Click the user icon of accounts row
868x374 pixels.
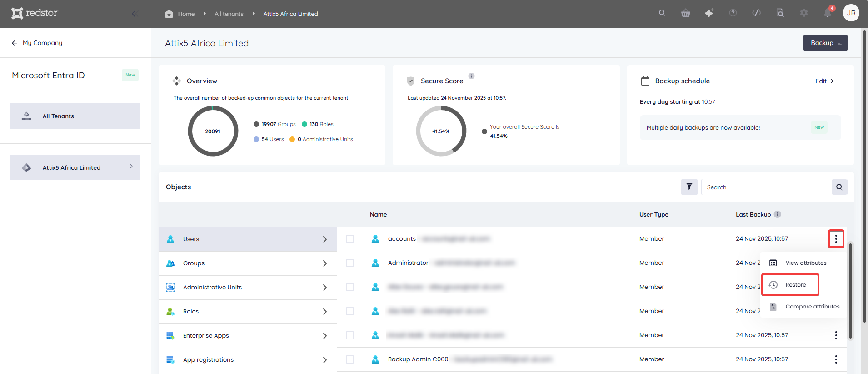click(x=375, y=239)
